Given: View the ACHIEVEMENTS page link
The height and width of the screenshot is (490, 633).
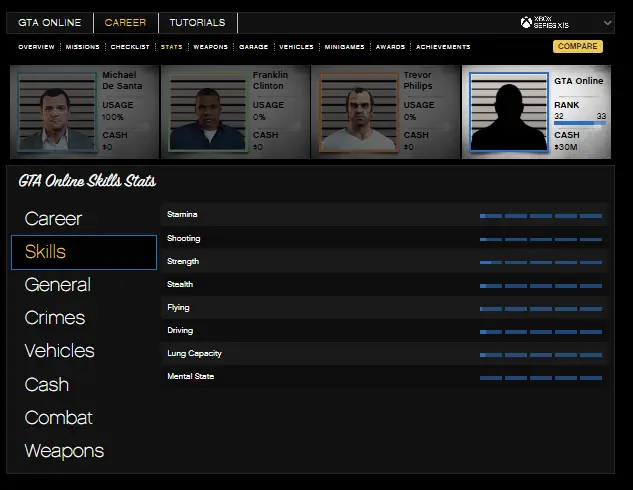Looking at the screenshot, I should 443,47.
